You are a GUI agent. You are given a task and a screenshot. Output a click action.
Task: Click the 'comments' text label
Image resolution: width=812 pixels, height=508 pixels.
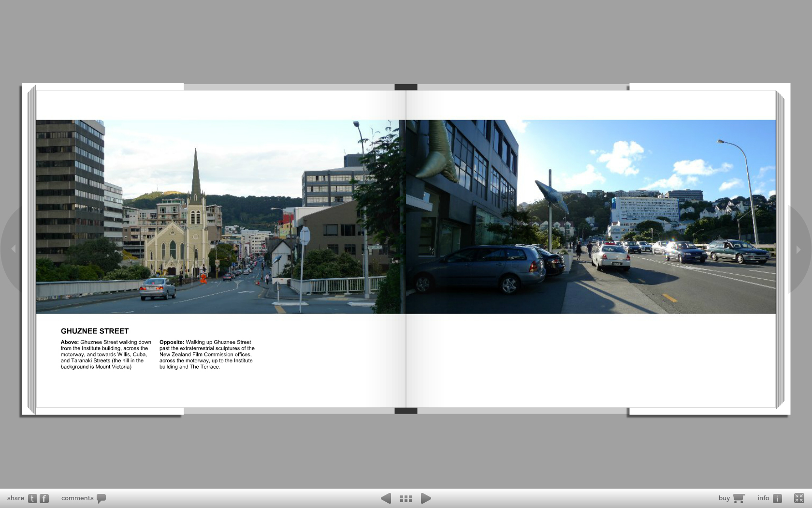click(x=77, y=498)
